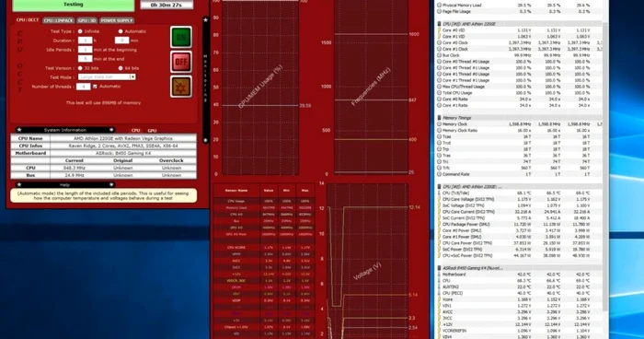
Task: Collapse the System Information section with its right arrow
Action: coord(111,130)
